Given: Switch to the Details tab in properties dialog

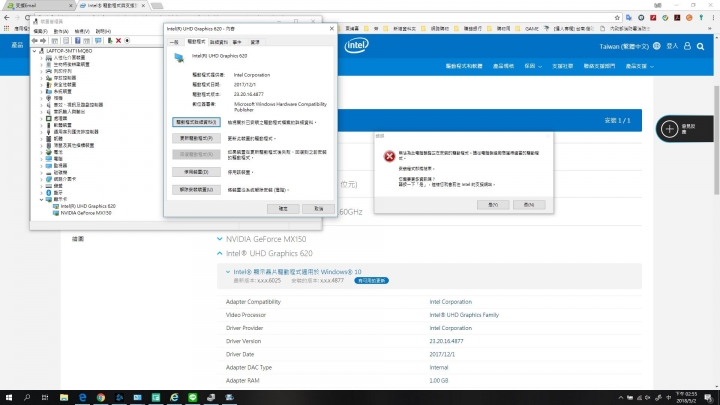Looking at the screenshot, I should point(219,42).
